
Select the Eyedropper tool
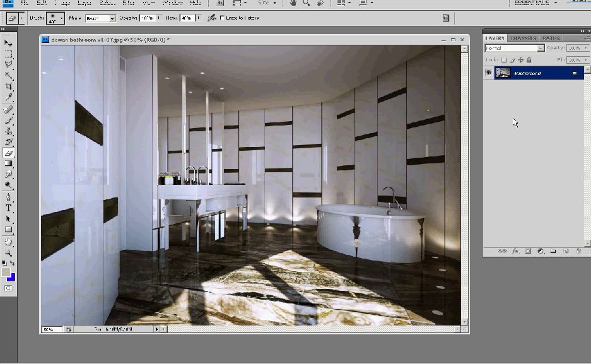coord(8,97)
